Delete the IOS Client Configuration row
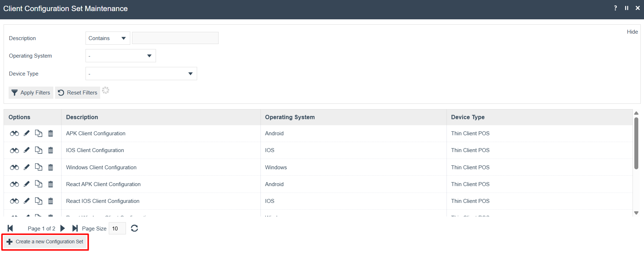Image resolution: width=644 pixels, height=253 pixels. (x=51, y=150)
